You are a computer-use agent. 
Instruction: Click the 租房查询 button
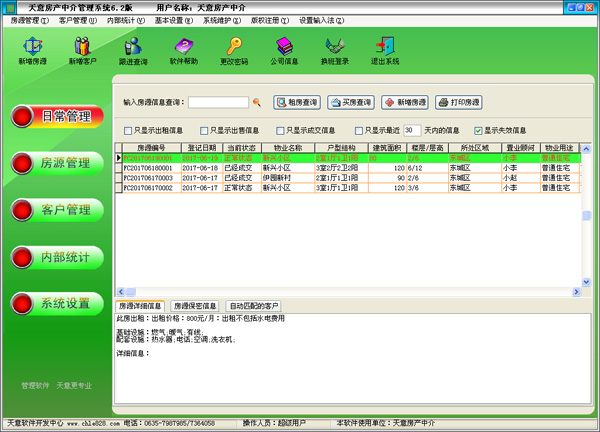click(297, 102)
